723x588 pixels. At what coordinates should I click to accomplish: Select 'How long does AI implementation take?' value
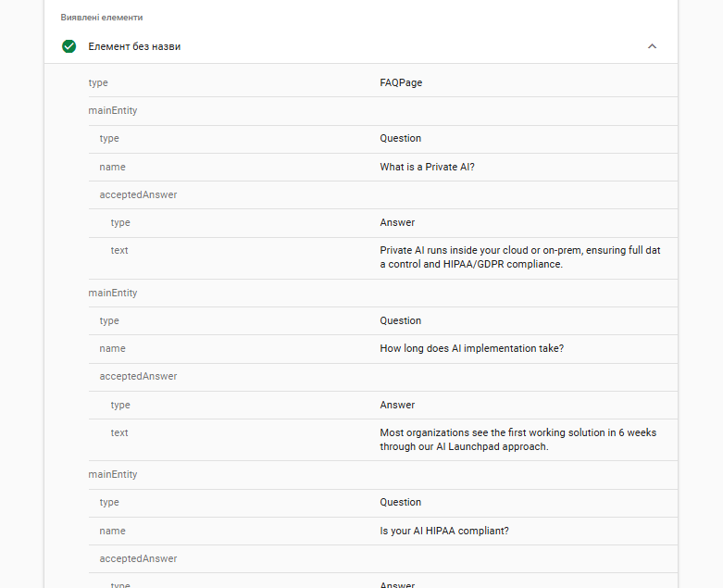coord(472,348)
